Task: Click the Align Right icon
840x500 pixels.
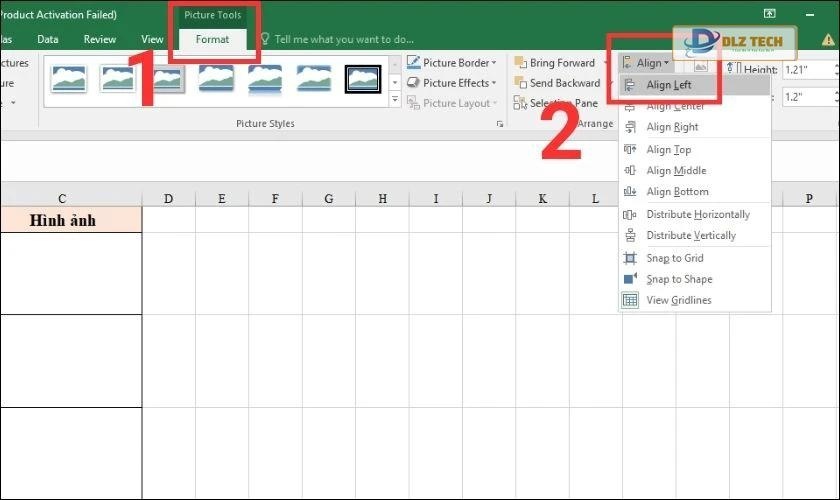Action: coord(630,127)
